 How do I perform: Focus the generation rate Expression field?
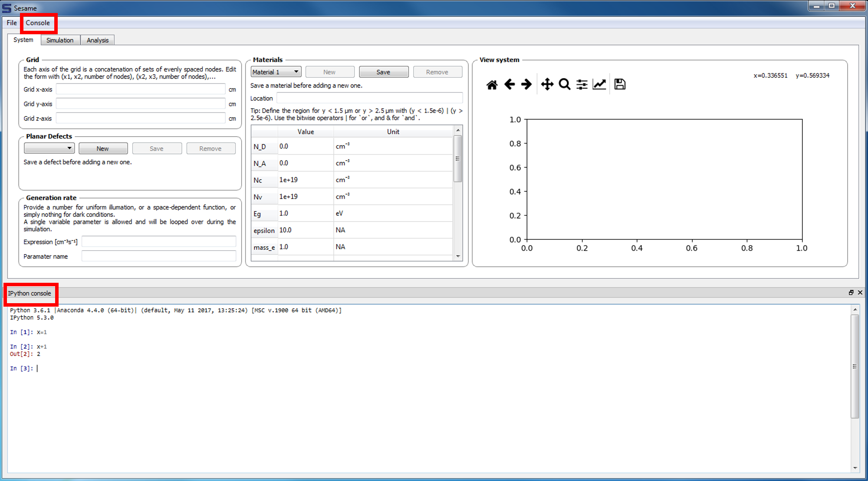coord(159,242)
